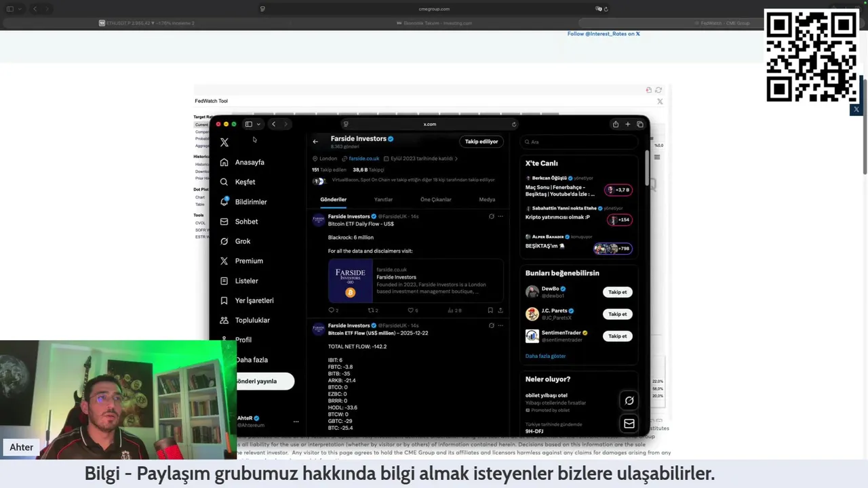Click the Takip ediliyor button

coord(481,142)
